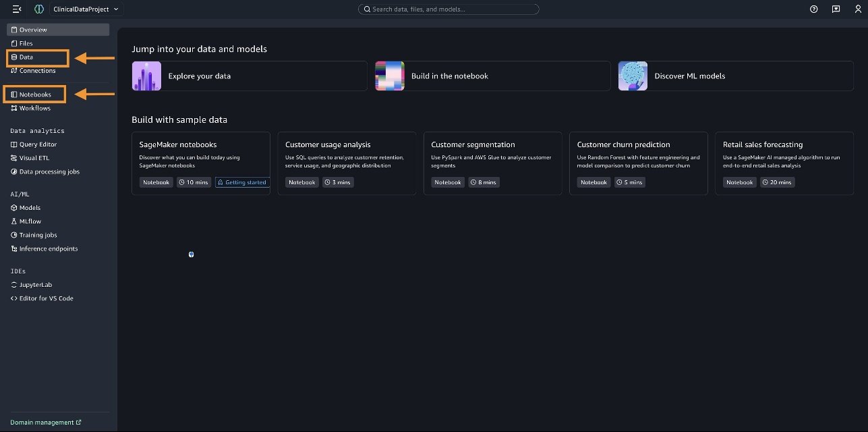Open the feedback chat menu
This screenshot has height=432, width=868.
(x=836, y=9)
